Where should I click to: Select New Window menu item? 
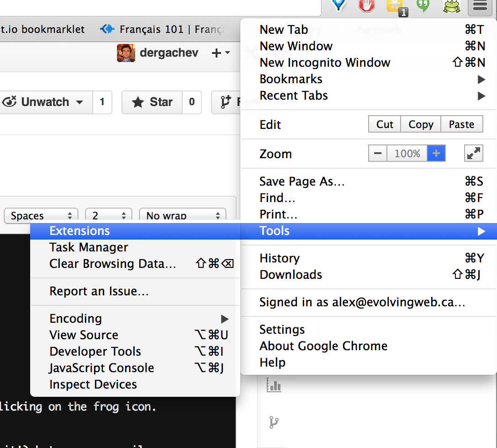tap(369, 46)
